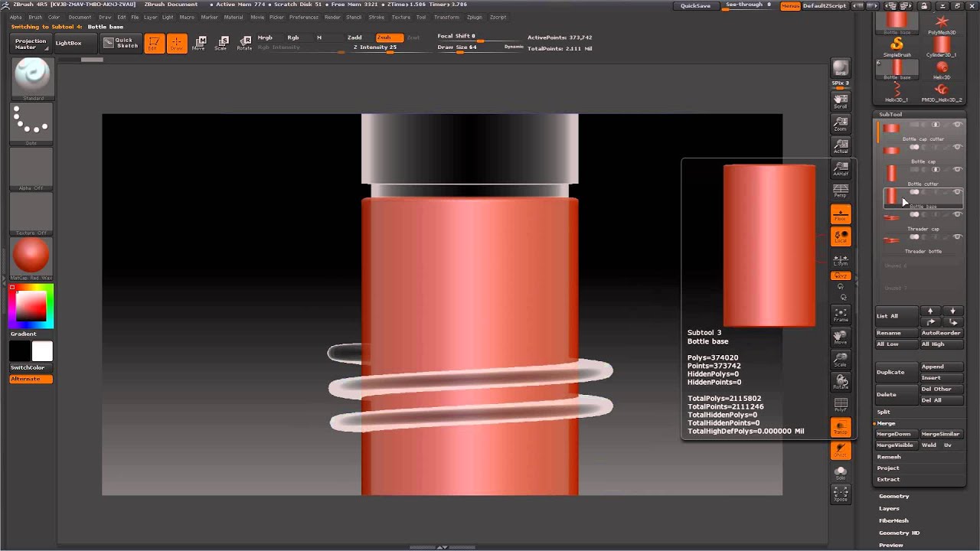Open the MatCap Red Wax material selector
The width and height of the screenshot is (980, 551).
[x=32, y=259]
